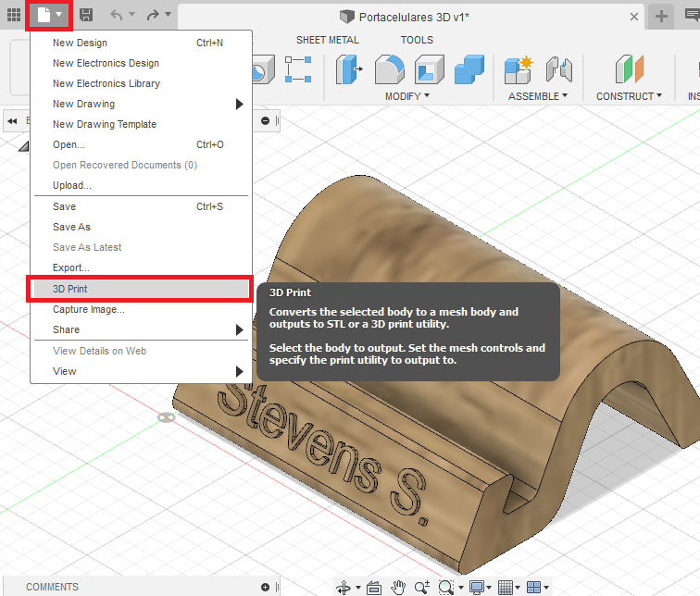Select the Fillet tool

(x=389, y=69)
